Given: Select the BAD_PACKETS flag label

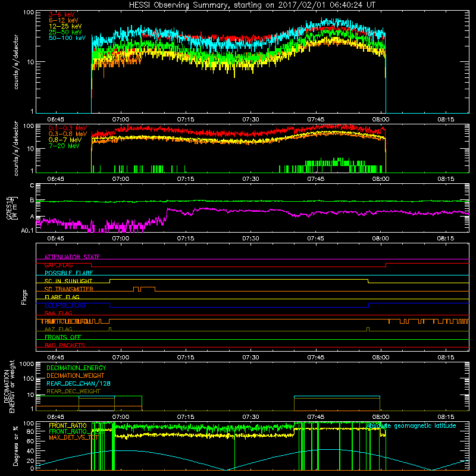Looking at the screenshot, I should [x=65, y=345].
